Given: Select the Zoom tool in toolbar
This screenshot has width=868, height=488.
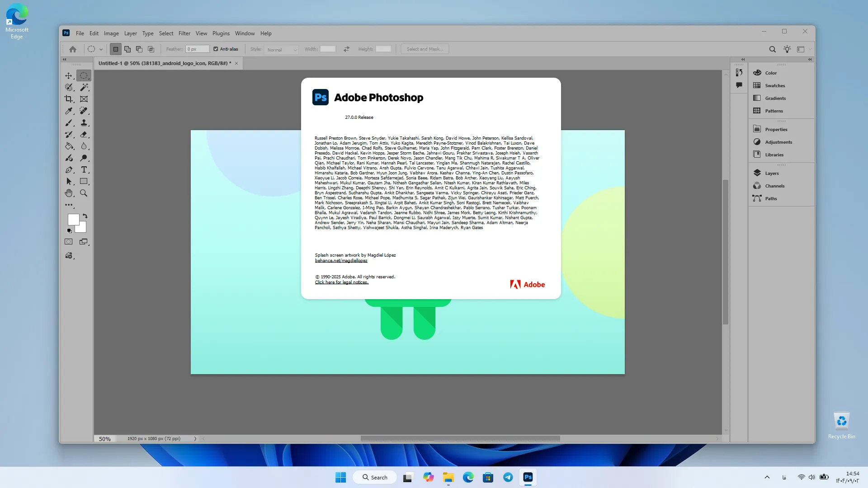Looking at the screenshot, I should pos(84,193).
